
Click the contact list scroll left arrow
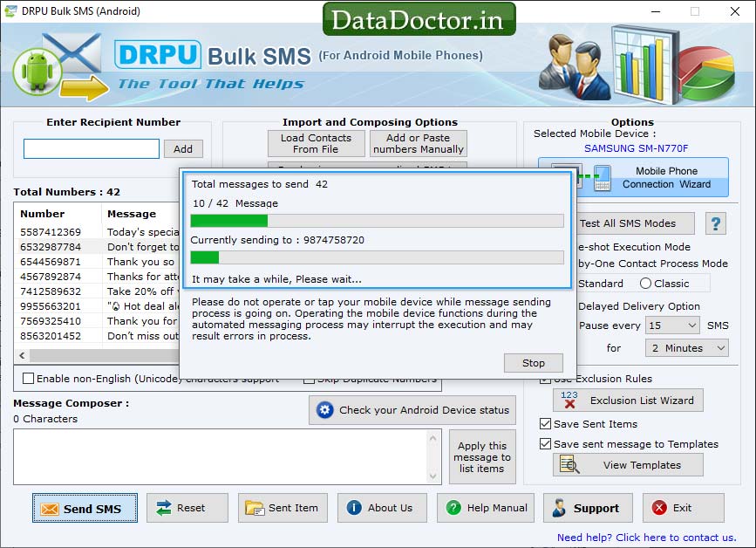point(22,355)
